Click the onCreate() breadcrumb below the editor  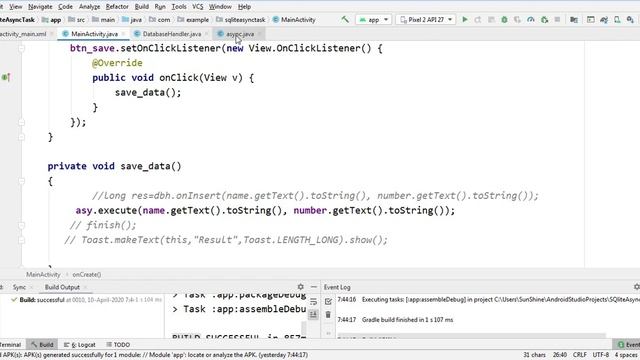coord(87,275)
